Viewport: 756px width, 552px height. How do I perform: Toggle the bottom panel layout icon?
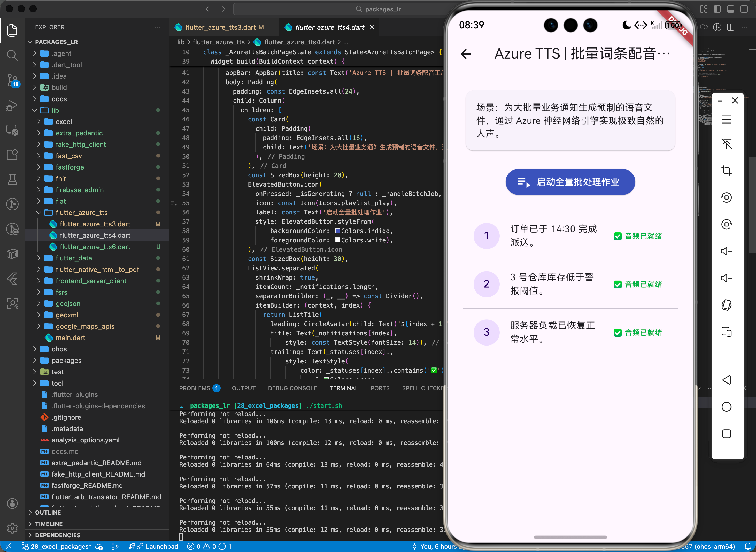click(731, 9)
